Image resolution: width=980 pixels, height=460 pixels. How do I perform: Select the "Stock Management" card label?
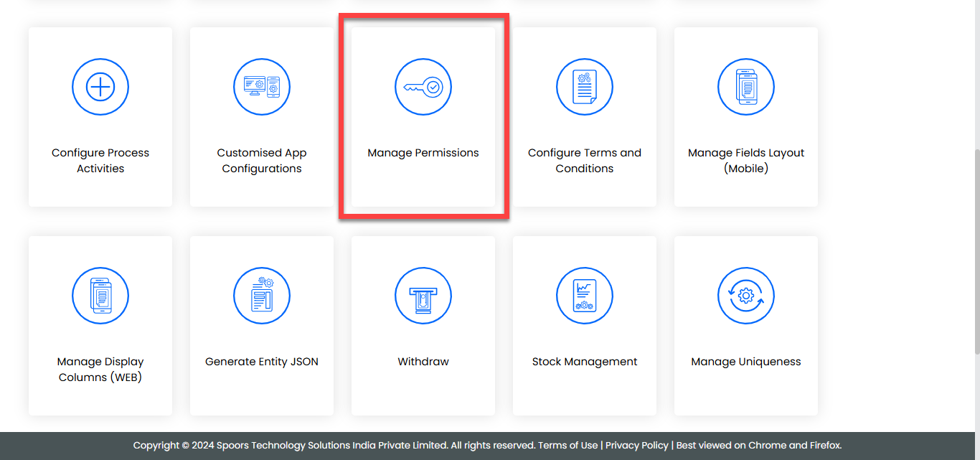[585, 362]
